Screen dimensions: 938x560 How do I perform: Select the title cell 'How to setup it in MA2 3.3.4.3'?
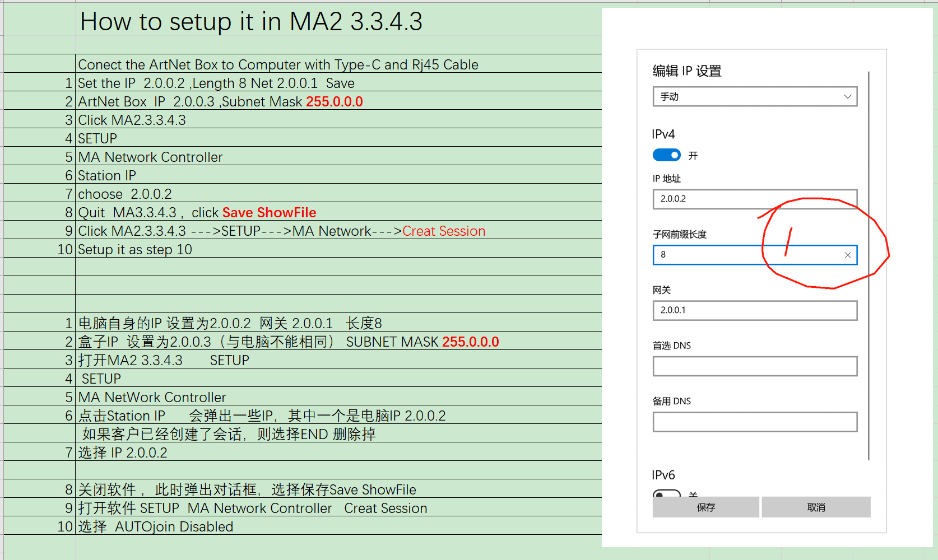[x=338, y=21]
